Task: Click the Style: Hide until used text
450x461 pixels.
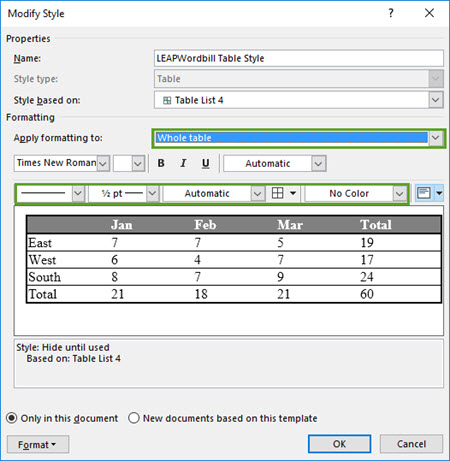Action: click(63, 347)
